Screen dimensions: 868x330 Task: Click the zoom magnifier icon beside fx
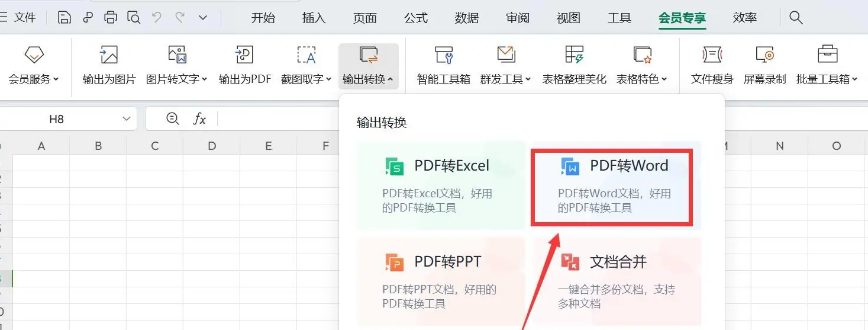tap(173, 119)
